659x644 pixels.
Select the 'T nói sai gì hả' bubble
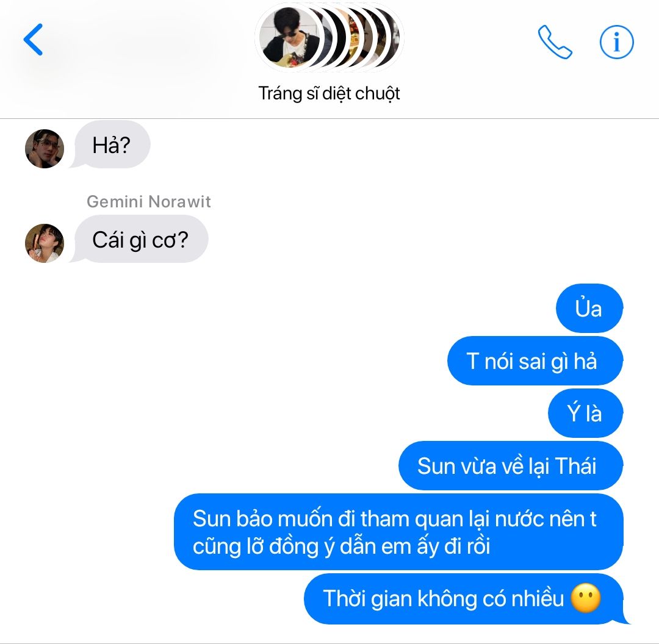[x=535, y=361]
